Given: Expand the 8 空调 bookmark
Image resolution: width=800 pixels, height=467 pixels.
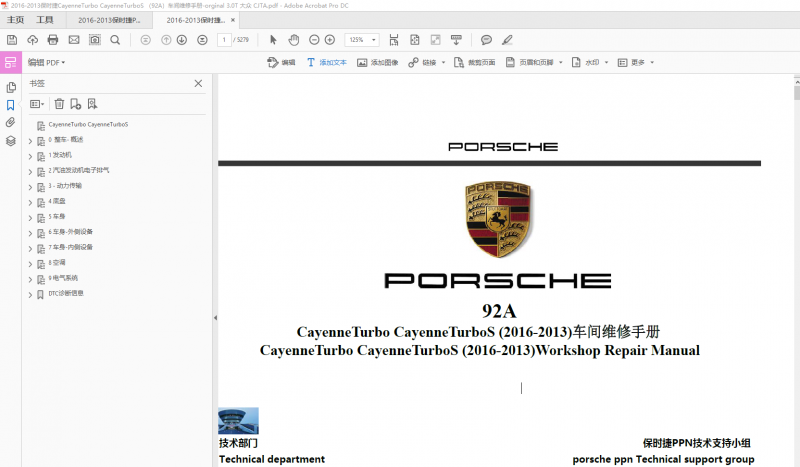Looking at the screenshot, I should click(30, 264).
